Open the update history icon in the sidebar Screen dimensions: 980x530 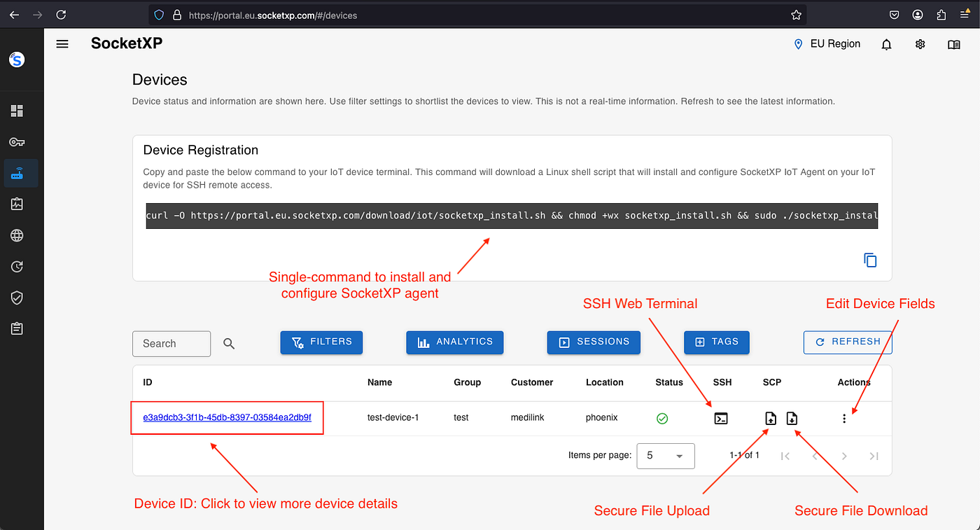(17, 266)
